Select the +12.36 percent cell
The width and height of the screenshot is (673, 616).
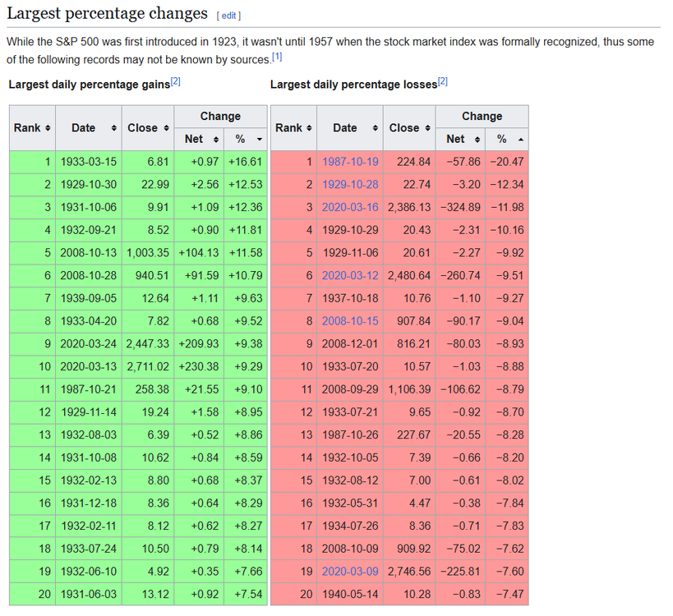pyautogui.click(x=246, y=207)
